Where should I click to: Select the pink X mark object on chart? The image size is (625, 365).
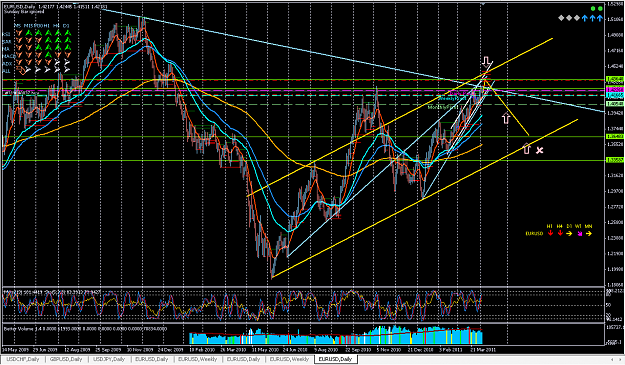coord(539,150)
